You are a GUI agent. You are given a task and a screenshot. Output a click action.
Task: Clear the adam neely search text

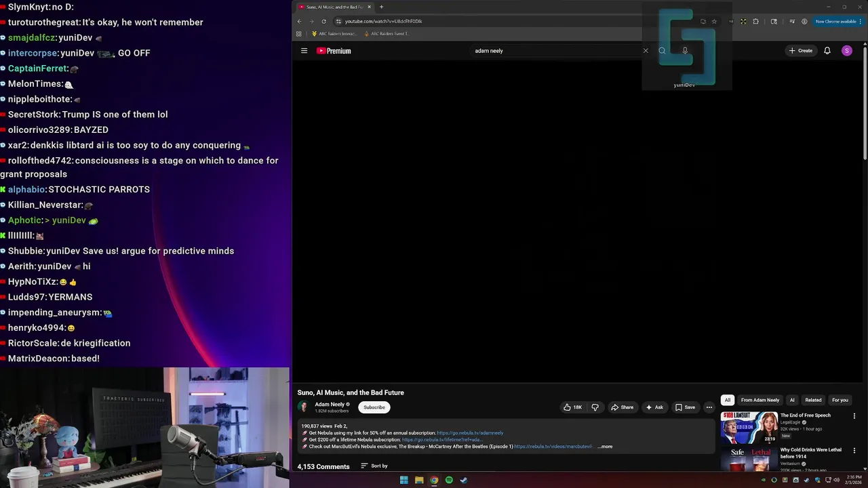(x=646, y=51)
